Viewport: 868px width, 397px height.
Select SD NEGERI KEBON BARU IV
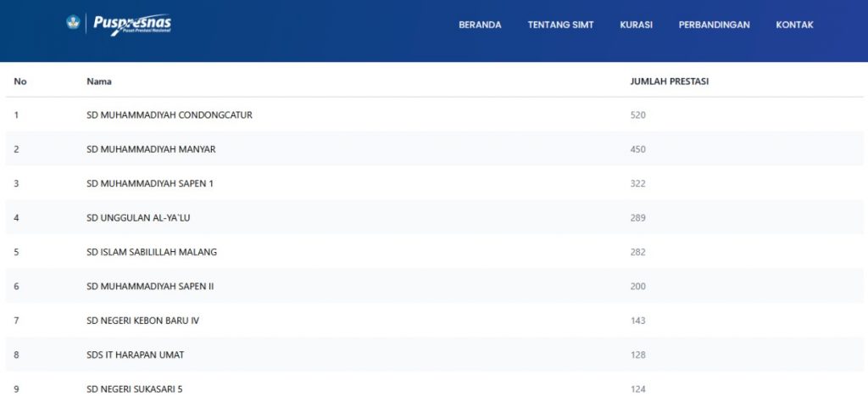142,321
